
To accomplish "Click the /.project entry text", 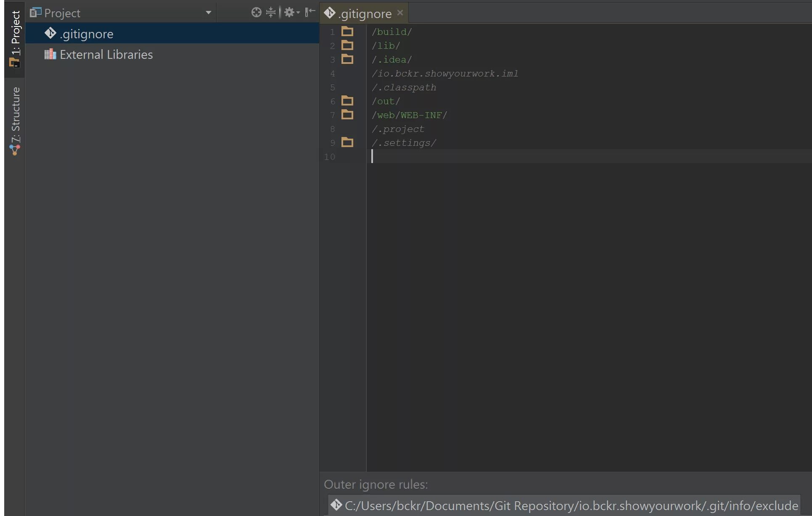I will 398,129.
